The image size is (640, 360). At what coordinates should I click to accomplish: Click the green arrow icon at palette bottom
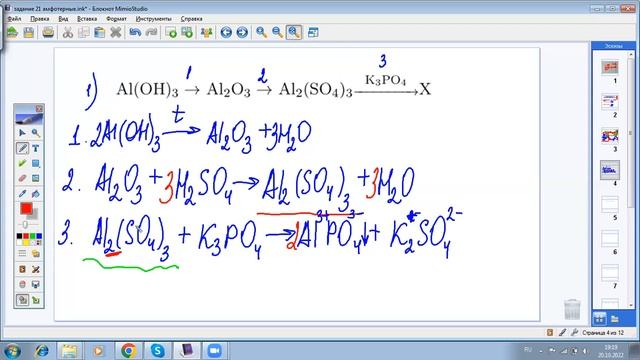[x=36, y=300]
